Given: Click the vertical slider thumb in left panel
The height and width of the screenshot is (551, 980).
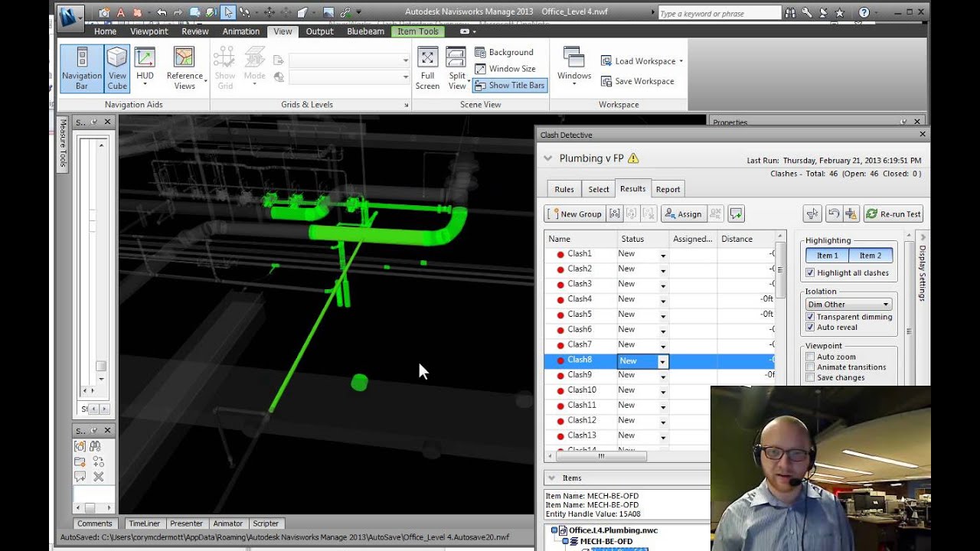Looking at the screenshot, I should click(100, 367).
